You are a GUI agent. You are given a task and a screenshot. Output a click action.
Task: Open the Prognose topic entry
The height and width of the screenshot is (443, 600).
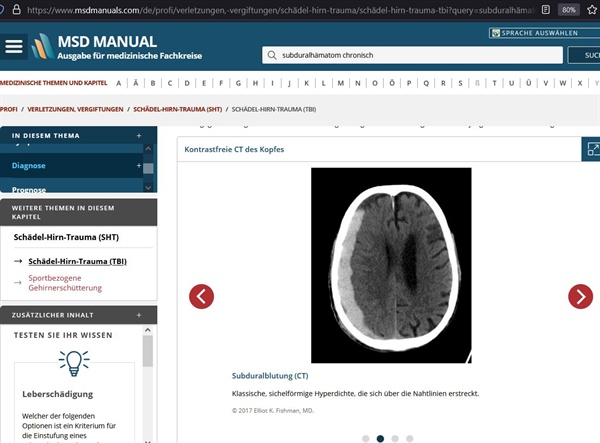click(x=29, y=189)
